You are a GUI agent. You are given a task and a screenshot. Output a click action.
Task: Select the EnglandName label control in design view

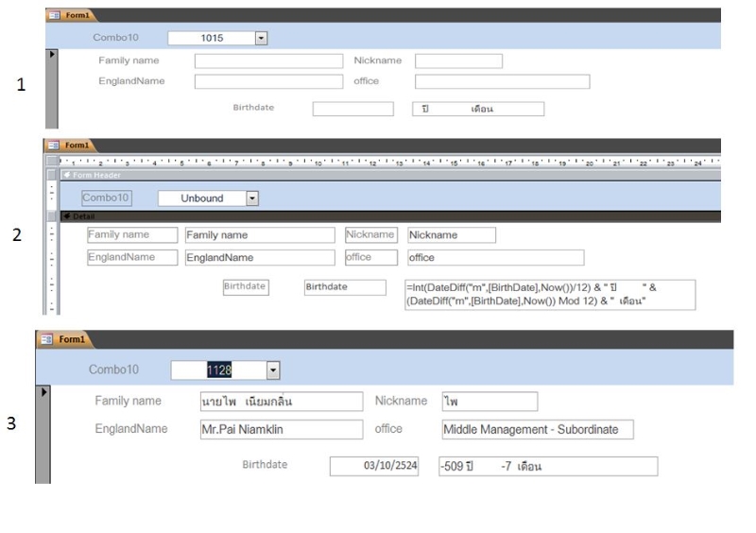click(x=130, y=256)
